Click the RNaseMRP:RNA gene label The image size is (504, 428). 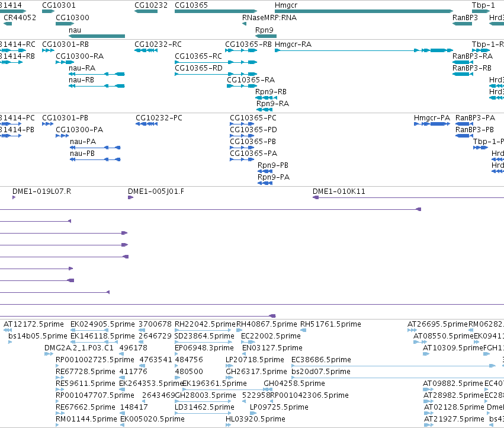click(x=269, y=17)
